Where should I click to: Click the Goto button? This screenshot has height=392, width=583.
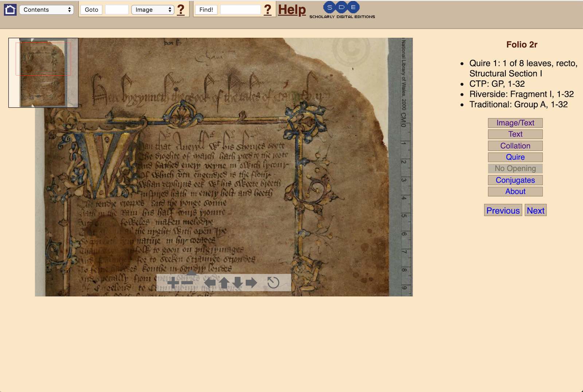91,10
